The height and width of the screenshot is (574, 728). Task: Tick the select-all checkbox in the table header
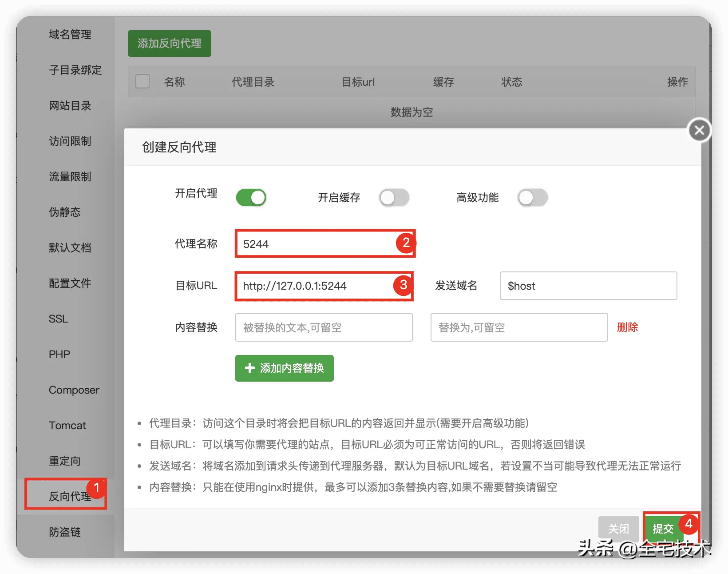pyautogui.click(x=142, y=81)
